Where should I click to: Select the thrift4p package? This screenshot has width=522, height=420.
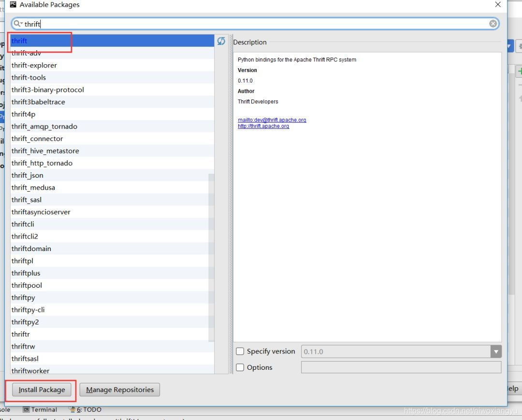(x=112, y=114)
